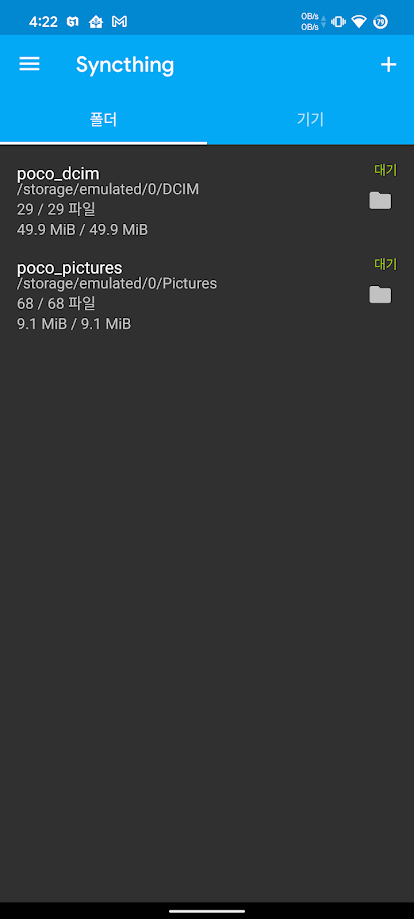The width and height of the screenshot is (414, 919).
Task: Open the poco_dcim folder entry
Action: pos(207,200)
